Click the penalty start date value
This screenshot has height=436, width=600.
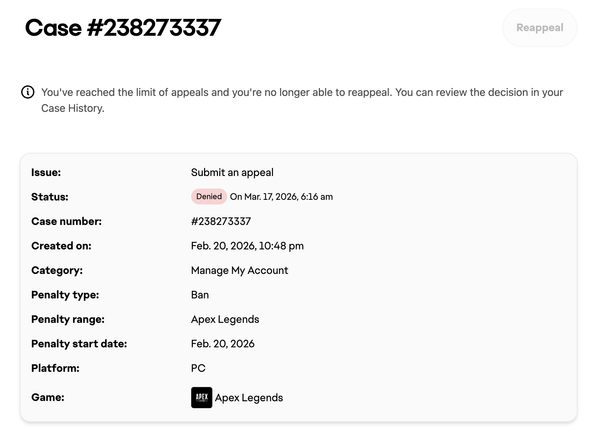pyautogui.click(x=223, y=344)
